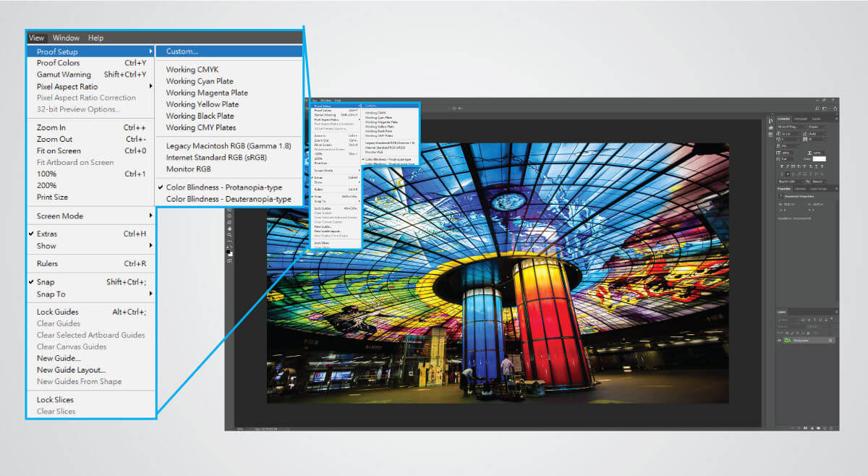Click the share icon at top right

(x=833, y=108)
